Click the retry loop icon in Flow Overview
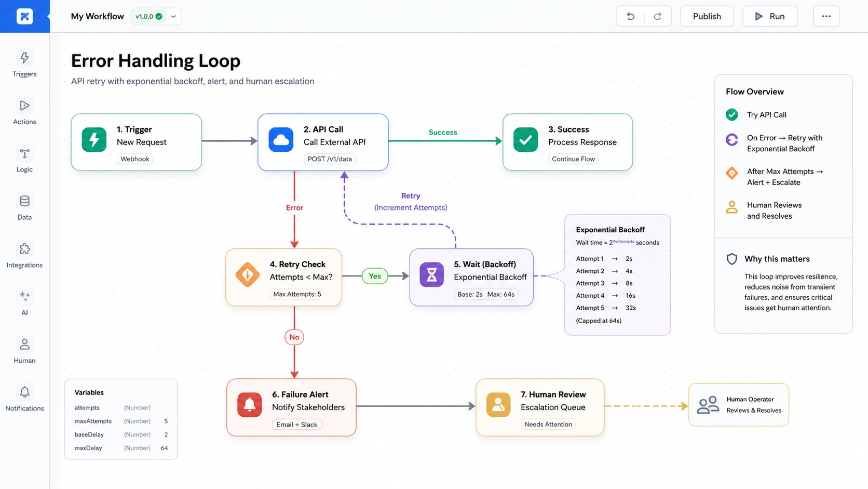868x489 pixels. [732, 140]
